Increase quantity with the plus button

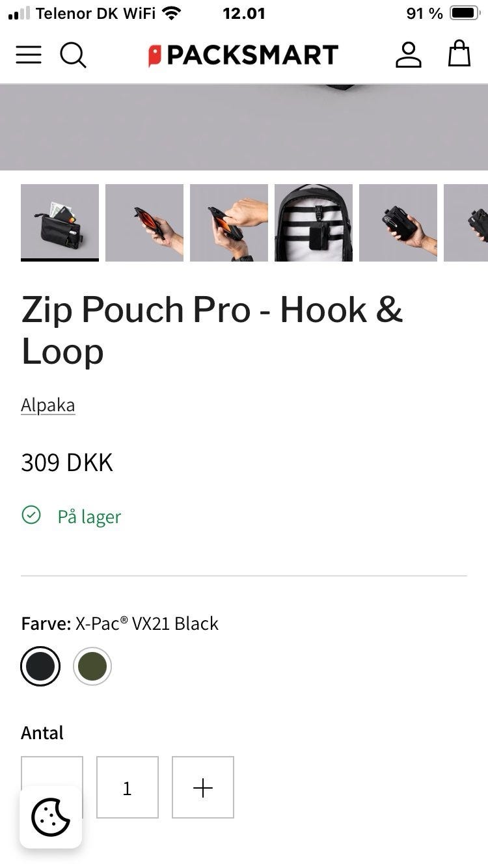(x=203, y=787)
